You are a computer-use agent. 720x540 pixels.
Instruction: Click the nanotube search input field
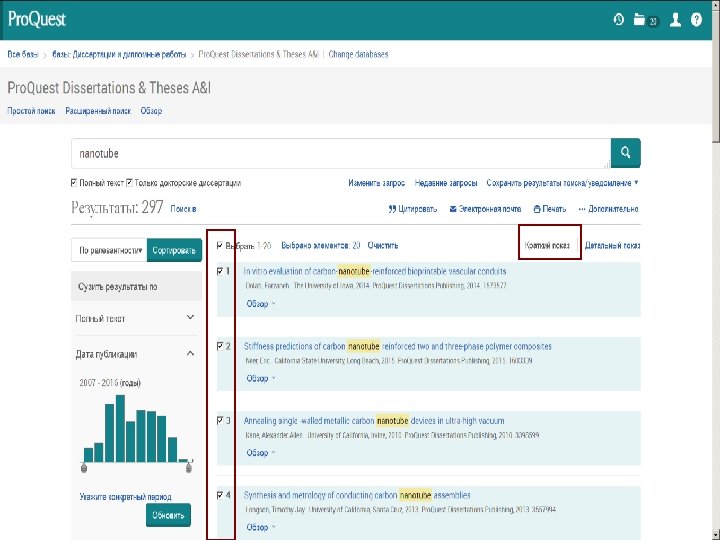tap(341, 153)
